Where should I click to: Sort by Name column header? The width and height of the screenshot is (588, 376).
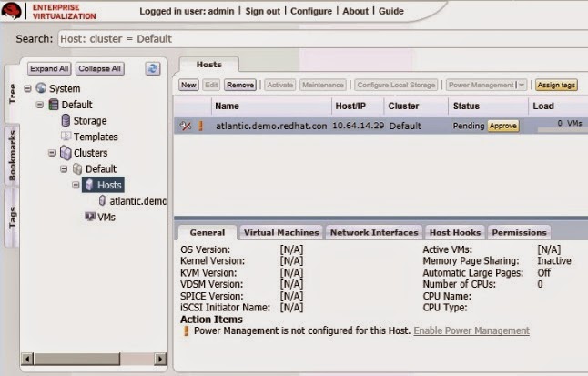tap(271, 106)
